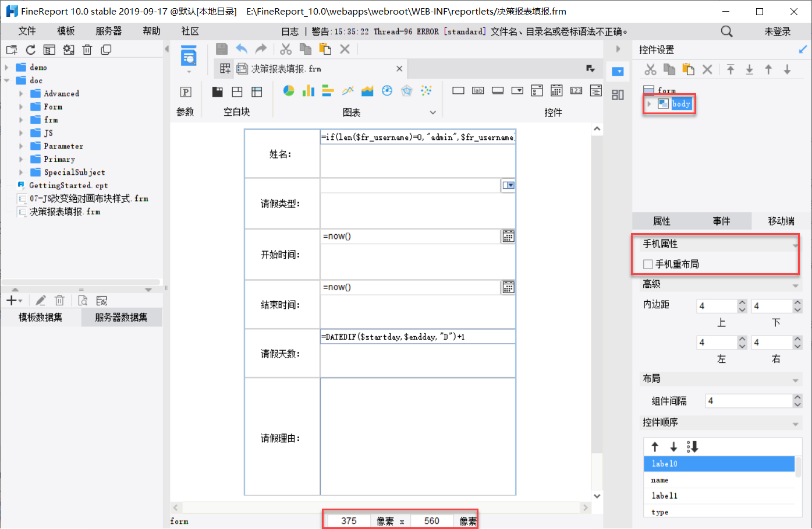Add a date picker widget from the palette
812x529 pixels.
(556, 90)
